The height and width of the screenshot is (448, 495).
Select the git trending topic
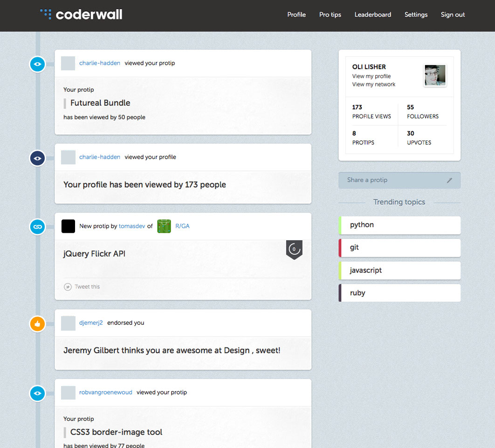(399, 248)
